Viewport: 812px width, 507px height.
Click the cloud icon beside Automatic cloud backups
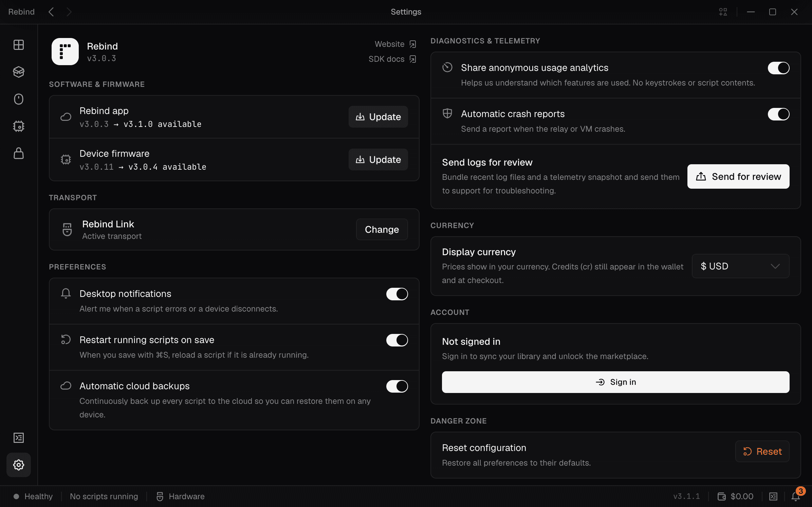[x=66, y=386]
